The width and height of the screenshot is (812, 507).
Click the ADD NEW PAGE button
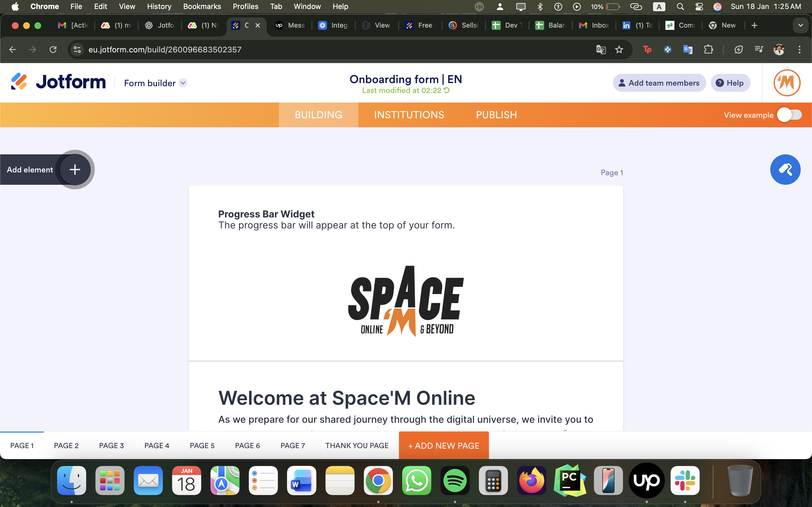pyautogui.click(x=443, y=445)
